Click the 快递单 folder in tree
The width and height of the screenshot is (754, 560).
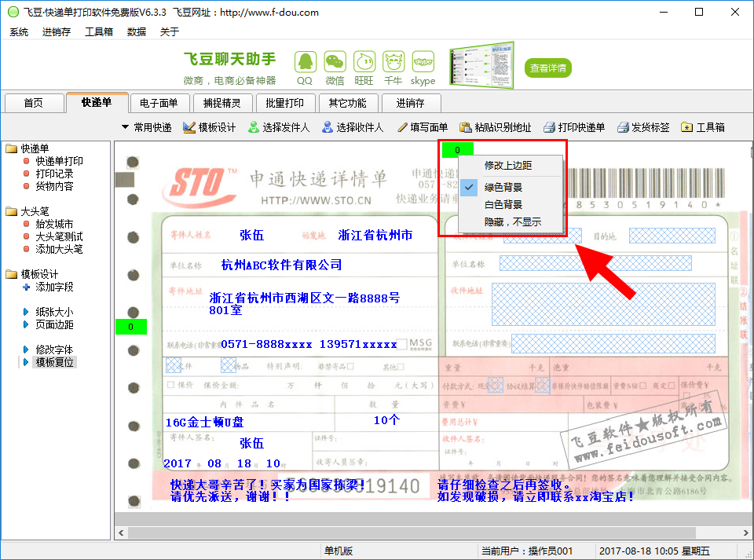click(28, 148)
